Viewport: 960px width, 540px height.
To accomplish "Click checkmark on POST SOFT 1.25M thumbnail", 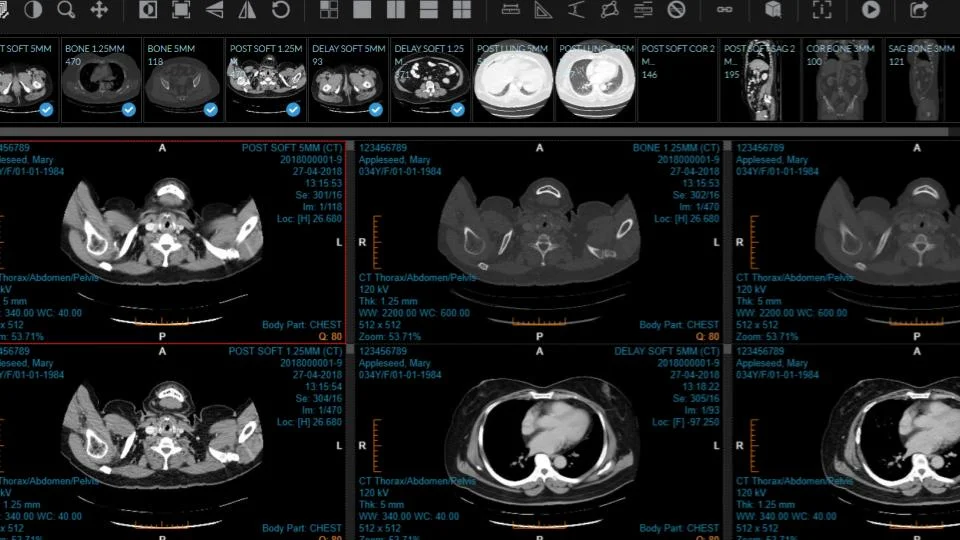I will (293, 110).
